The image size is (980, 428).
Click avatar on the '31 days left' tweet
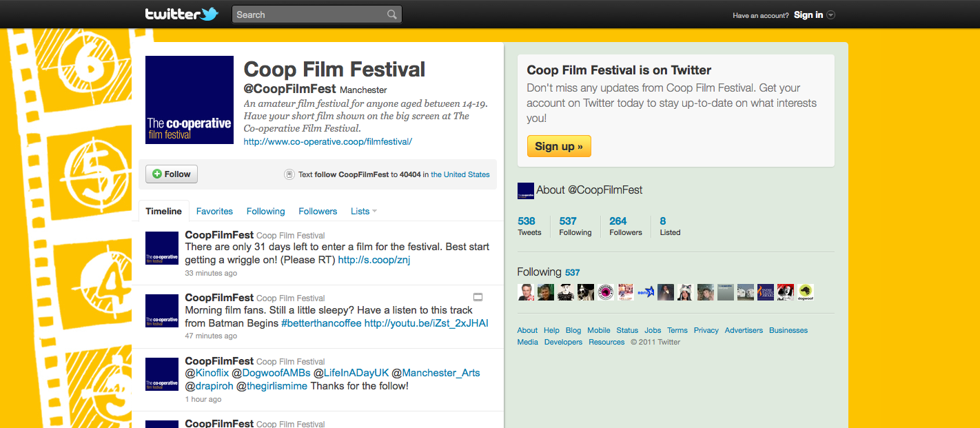pos(162,249)
